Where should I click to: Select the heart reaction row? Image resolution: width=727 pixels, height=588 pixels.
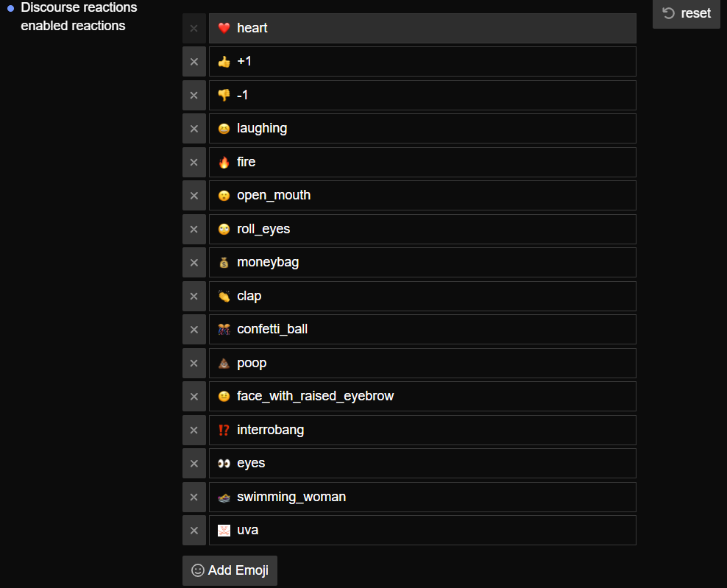pos(422,28)
